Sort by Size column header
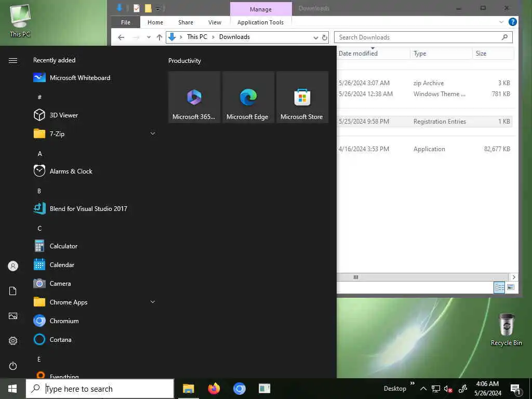Viewport: 532px width, 399px height. tap(493, 54)
